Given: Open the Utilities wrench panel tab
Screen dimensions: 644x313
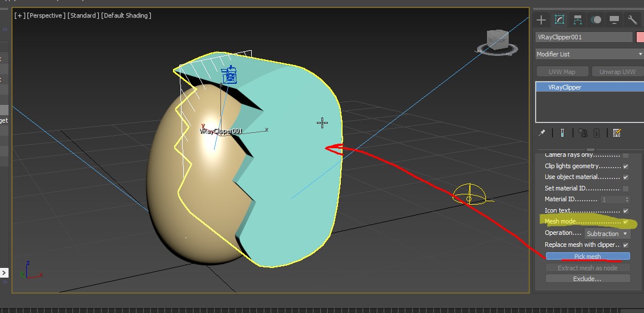Looking at the screenshot, I should 632,20.
